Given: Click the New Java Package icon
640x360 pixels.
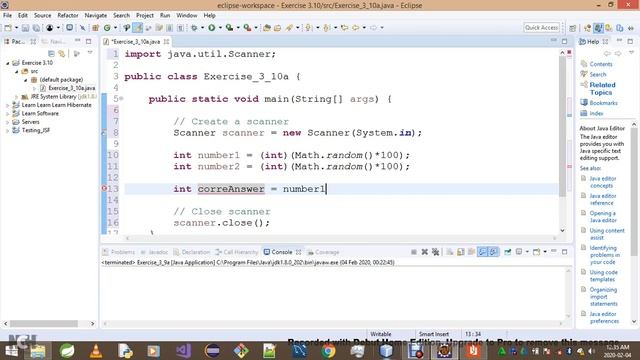Looking at the screenshot, I should pos(96,28).
